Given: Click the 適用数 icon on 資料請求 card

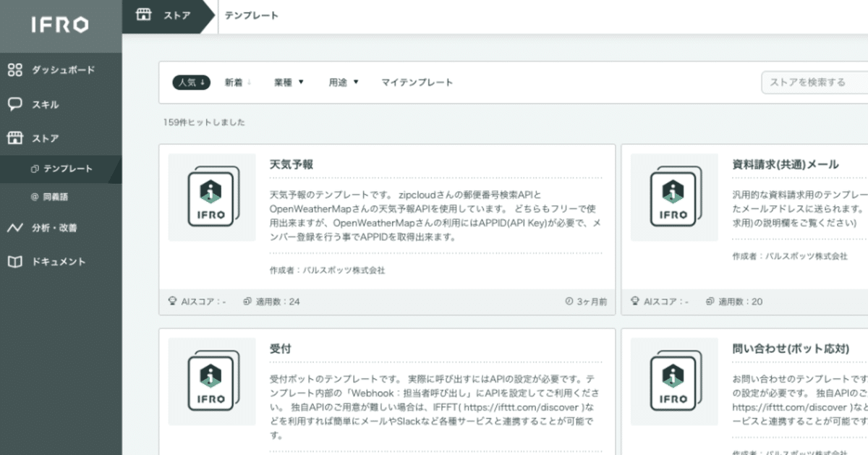Looking at the screenshot, I should click(x=710, y=302).
